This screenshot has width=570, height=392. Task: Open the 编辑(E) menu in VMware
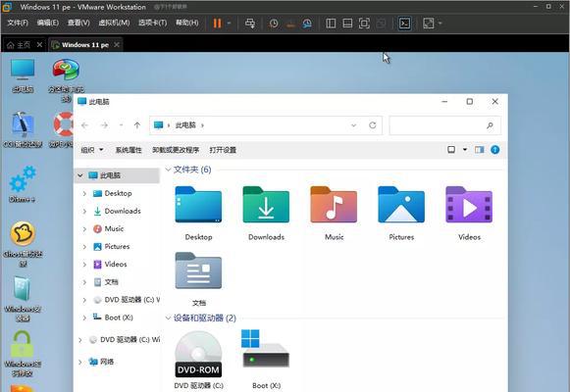[x=48, y=23]
